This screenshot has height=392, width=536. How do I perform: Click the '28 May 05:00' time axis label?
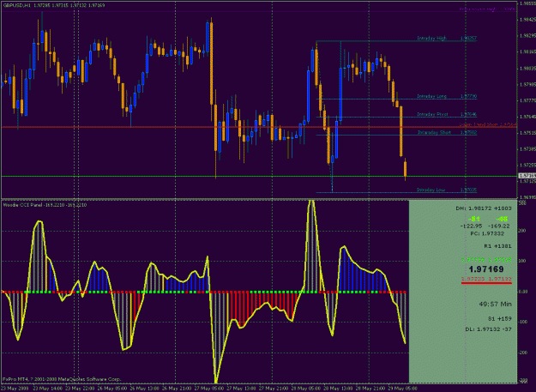pos(305,389)
